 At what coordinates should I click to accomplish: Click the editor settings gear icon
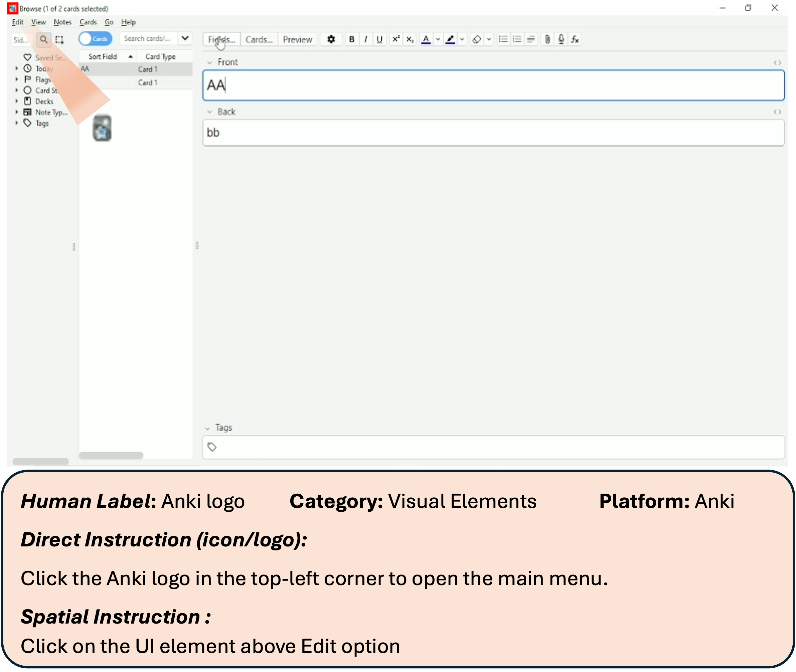(331, 39)
